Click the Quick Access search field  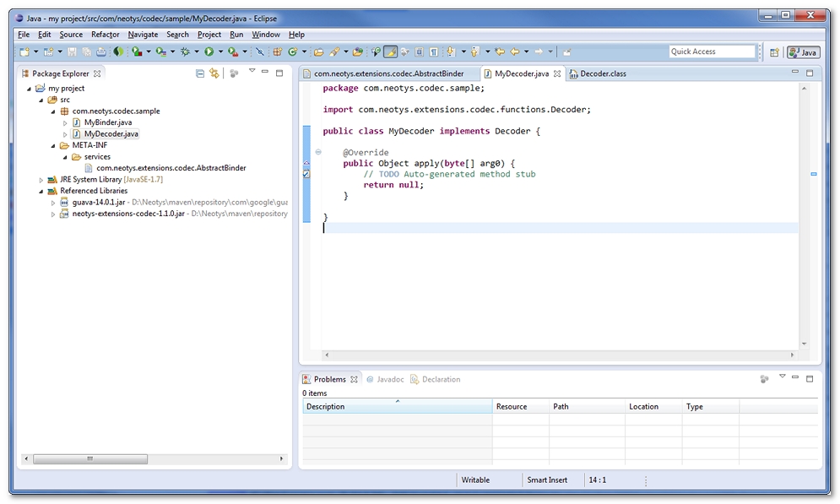[x=712, y=51]
